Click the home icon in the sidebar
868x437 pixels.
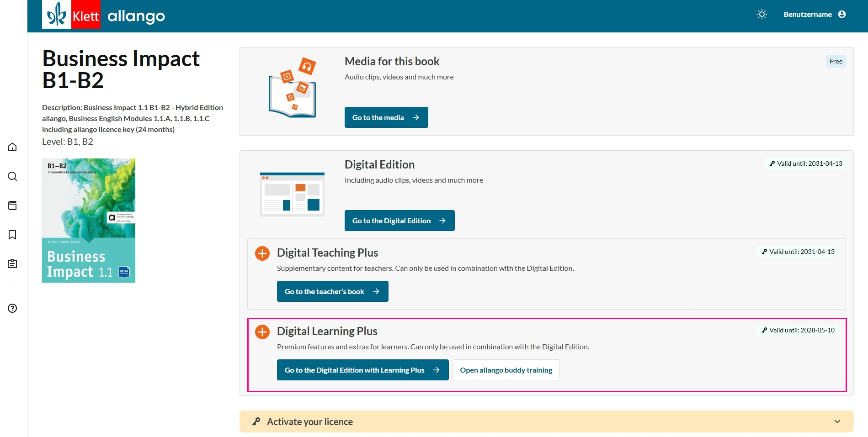(x=12, y=147)
